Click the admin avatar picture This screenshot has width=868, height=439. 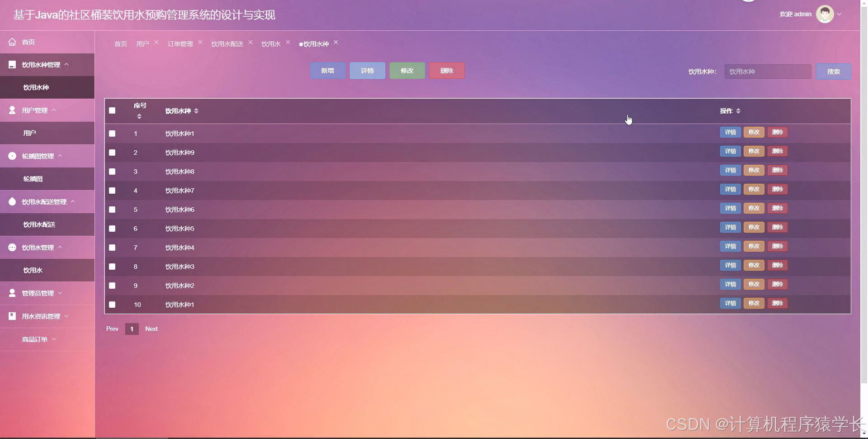click(825, 14)
